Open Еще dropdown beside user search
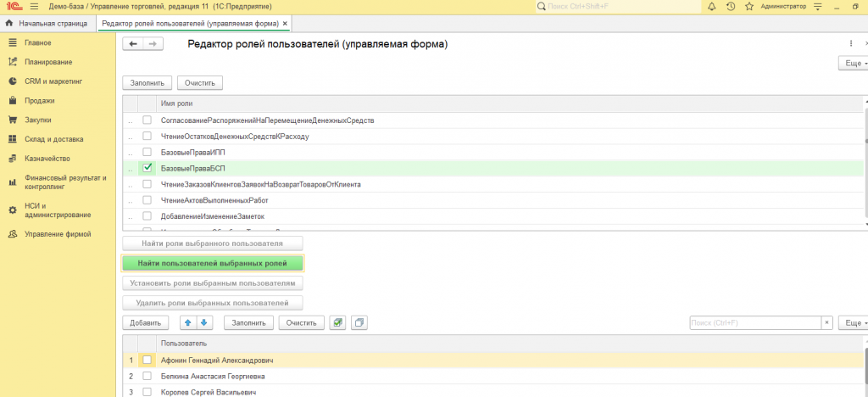Image resolution: width=868 pixels, height=397 pixels. 854,322
